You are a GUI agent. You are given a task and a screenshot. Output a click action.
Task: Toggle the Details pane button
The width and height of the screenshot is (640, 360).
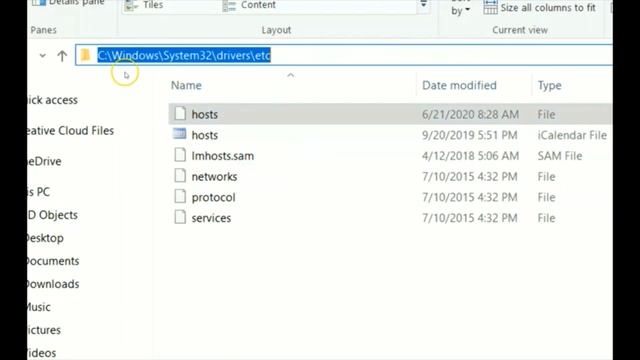(x=69, y=3)
